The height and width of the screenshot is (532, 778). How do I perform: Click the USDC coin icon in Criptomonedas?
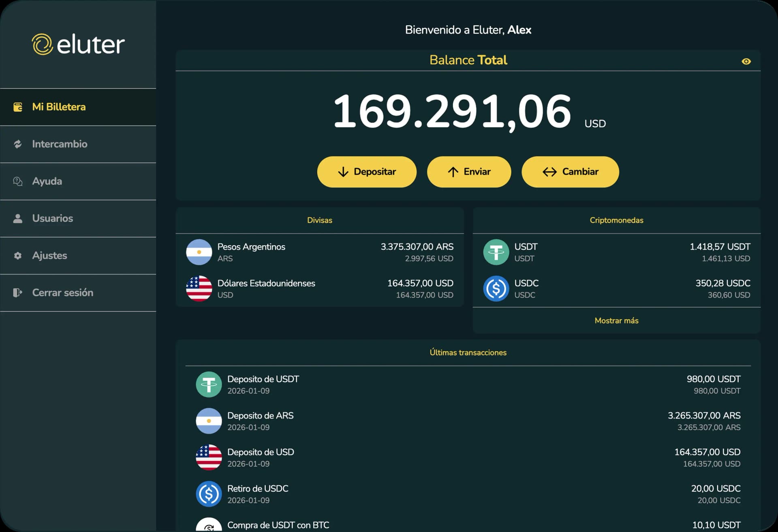[x=496, y=289]
